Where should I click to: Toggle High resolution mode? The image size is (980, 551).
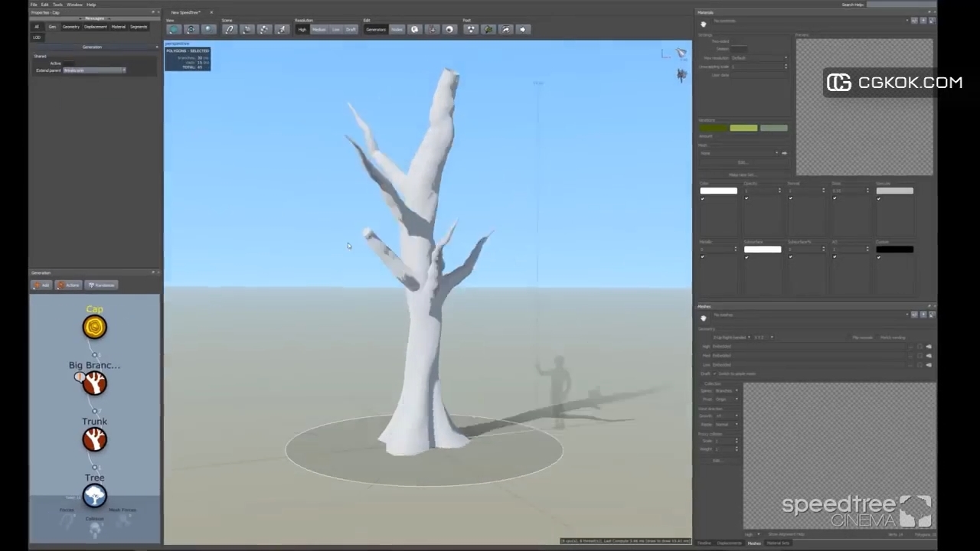[302, 30]
